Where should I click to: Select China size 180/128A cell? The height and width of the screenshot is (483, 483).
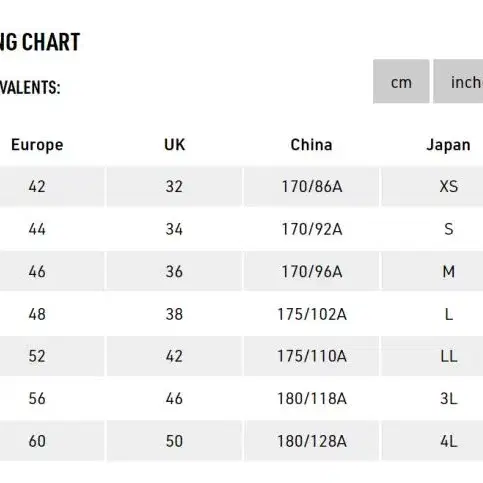click(311, 441)
